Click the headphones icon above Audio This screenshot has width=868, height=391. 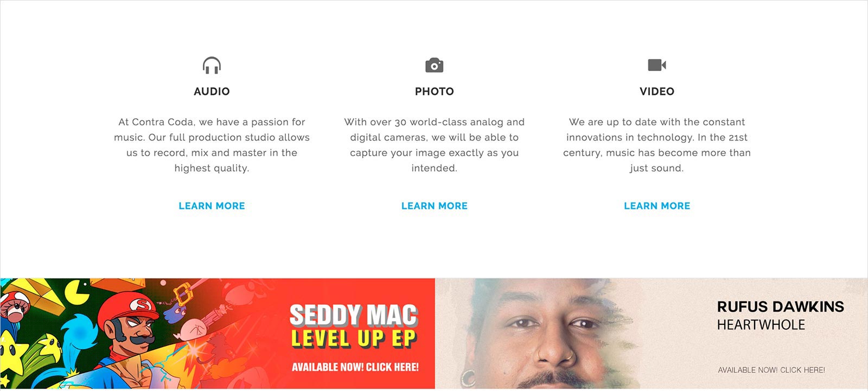[x=212, y=66]
